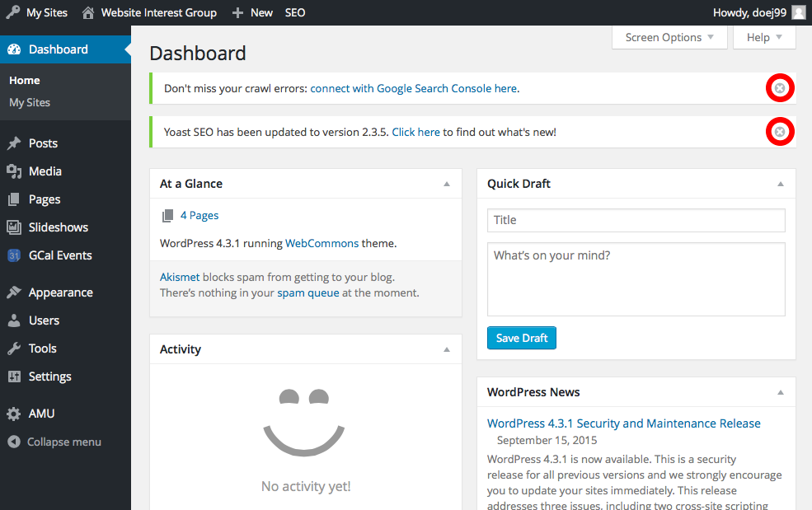Click the Quick Draft Title field
The height and width of the screenshot is (510, 812).
coord(636,220)
